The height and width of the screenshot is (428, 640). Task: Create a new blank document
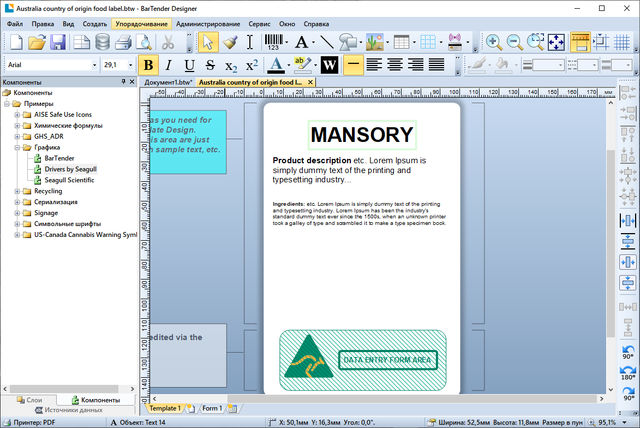(16, 42)
